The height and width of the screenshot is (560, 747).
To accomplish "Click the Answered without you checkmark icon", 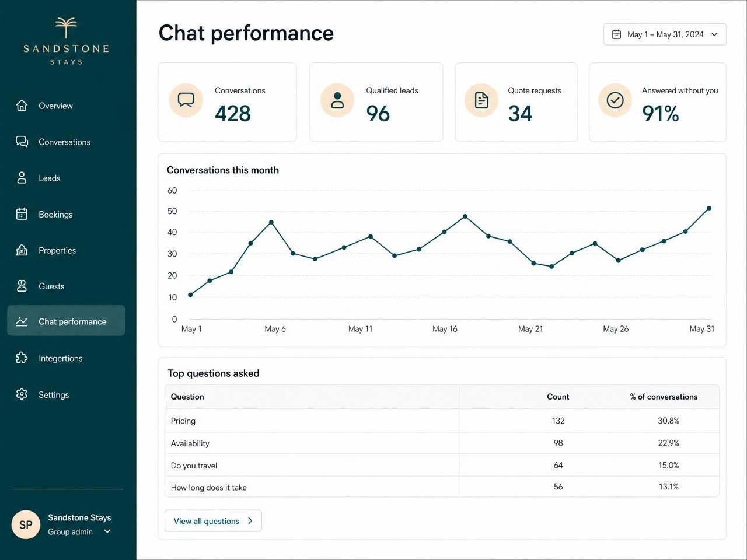I will coord(615,100).
